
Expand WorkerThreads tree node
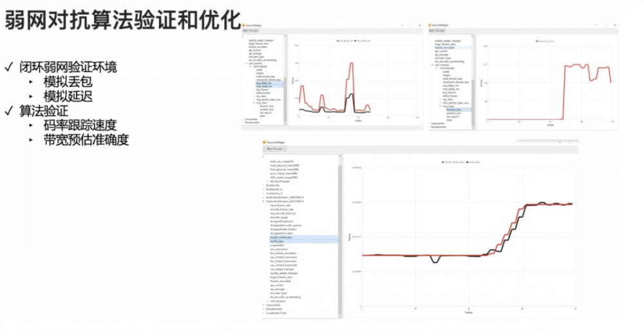click(268, 181)
